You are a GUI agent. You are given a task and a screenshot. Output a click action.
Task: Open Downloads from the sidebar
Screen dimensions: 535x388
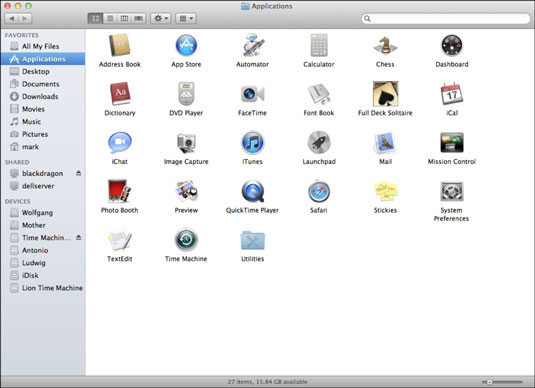click(x=43, y=97)
